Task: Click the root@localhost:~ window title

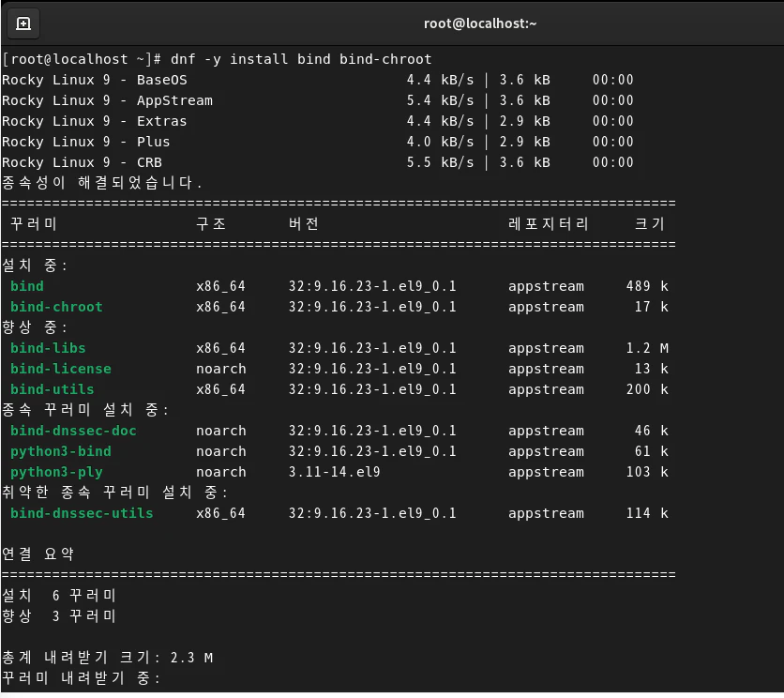Action: 480,23
